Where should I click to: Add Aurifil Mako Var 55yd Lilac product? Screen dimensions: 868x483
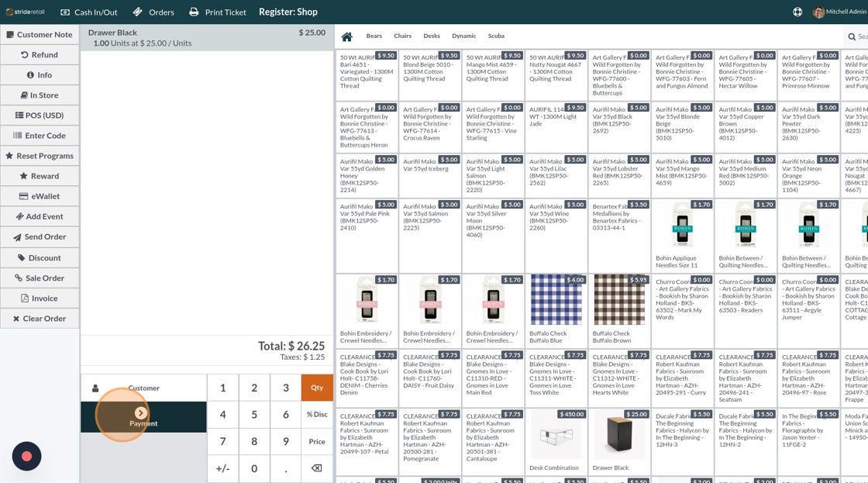tap(556, 175)
